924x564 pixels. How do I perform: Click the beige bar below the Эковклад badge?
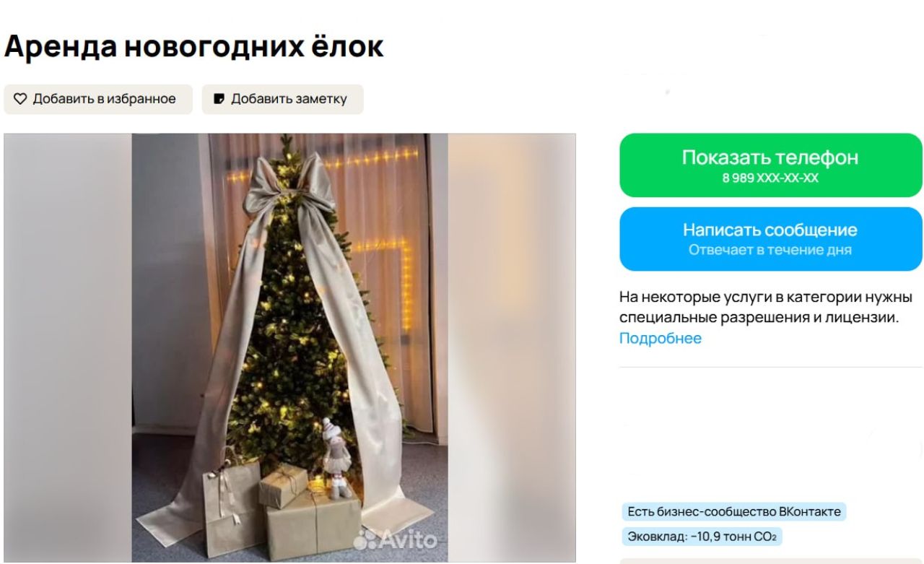point(771,560)
